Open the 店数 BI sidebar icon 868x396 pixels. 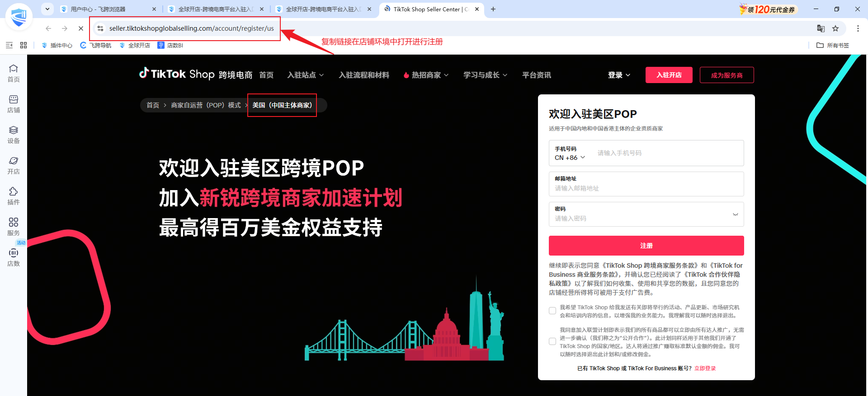point(14,258)
